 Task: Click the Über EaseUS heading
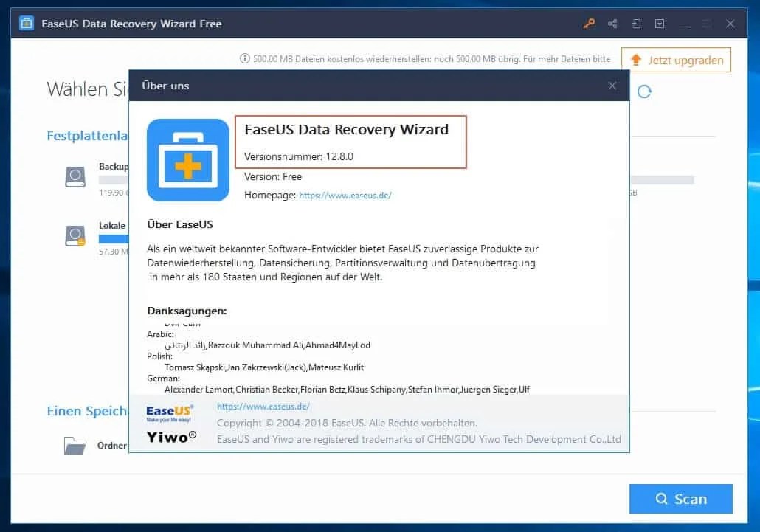(x=180, y=224)
